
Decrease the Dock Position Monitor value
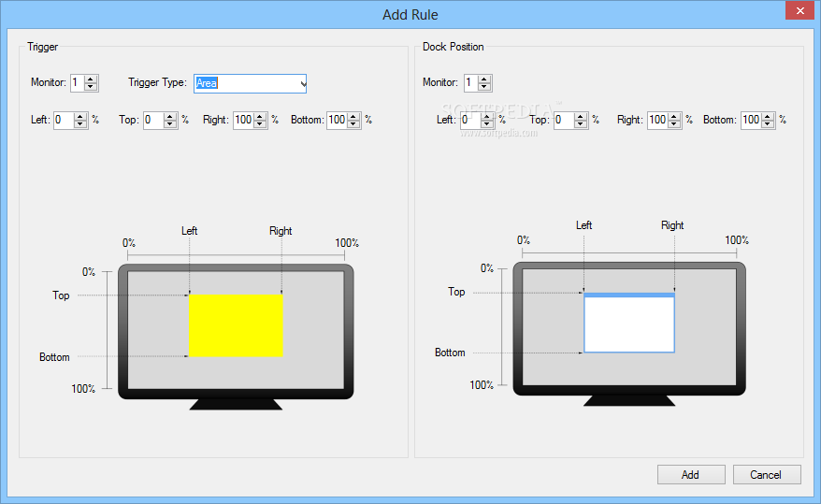click(484, 86)
